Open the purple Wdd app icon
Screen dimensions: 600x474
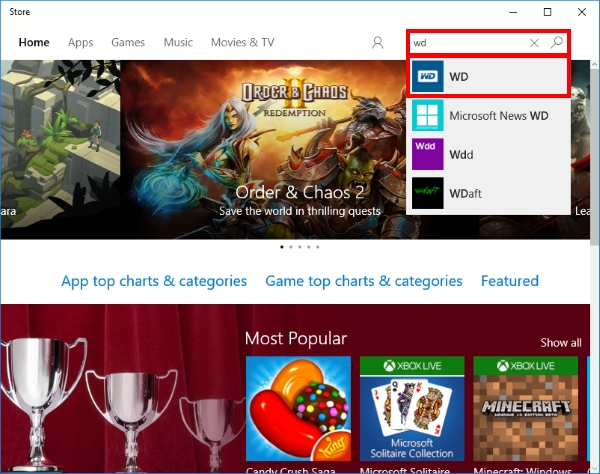click(x=427, y=154)
